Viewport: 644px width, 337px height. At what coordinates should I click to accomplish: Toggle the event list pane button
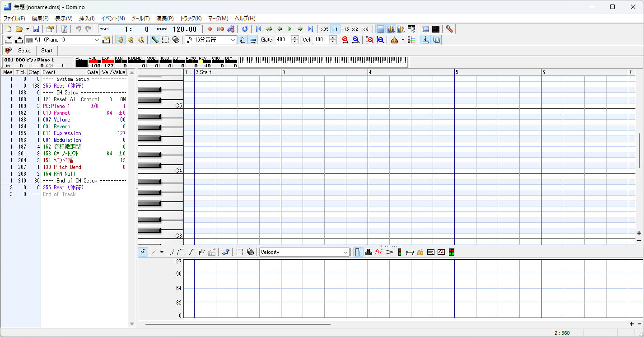coord(380,29)
